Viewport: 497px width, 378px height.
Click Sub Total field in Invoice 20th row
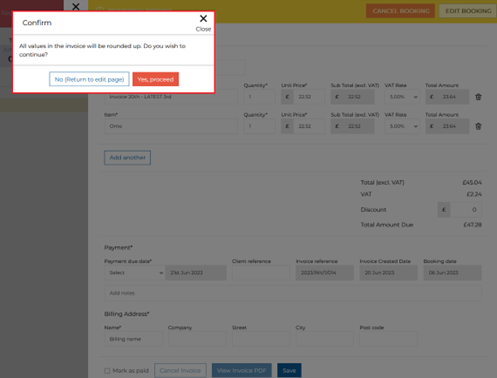(x=352, y=97)
